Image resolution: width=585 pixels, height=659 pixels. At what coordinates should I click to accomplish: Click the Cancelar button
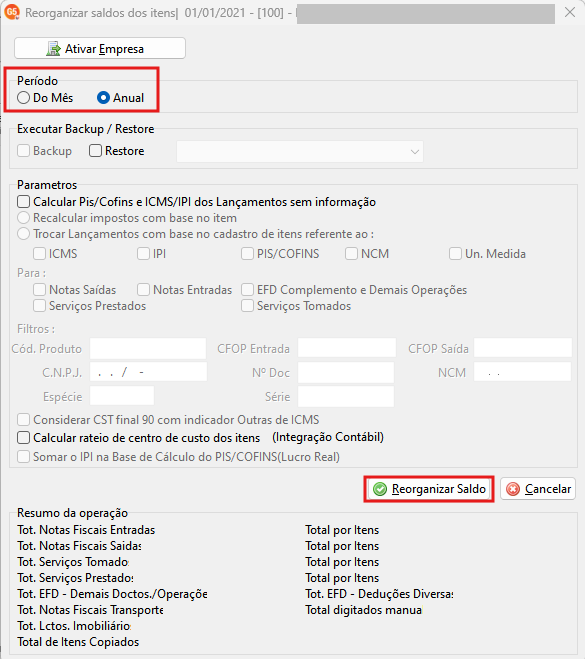[538, 489]
